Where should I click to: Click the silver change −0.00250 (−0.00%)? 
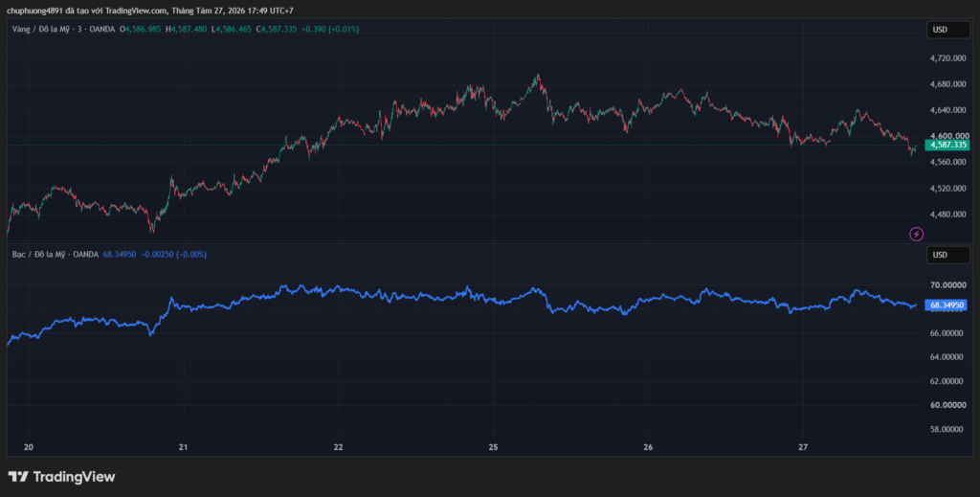pos(174,255)
